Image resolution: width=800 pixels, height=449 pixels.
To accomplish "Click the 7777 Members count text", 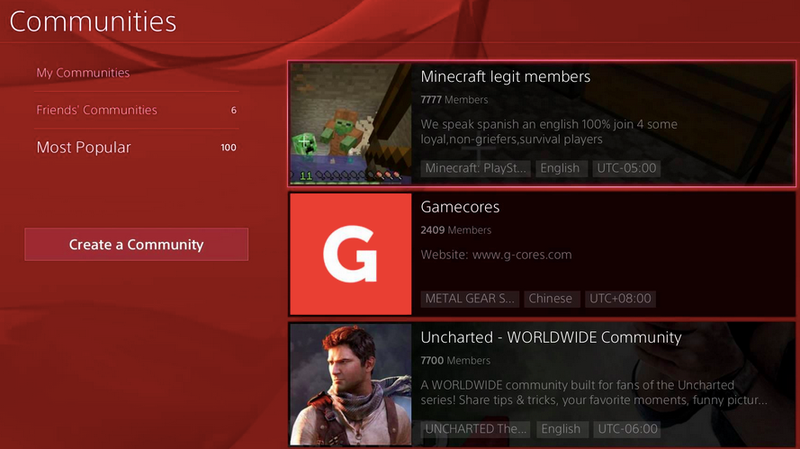I will (454, 100).
